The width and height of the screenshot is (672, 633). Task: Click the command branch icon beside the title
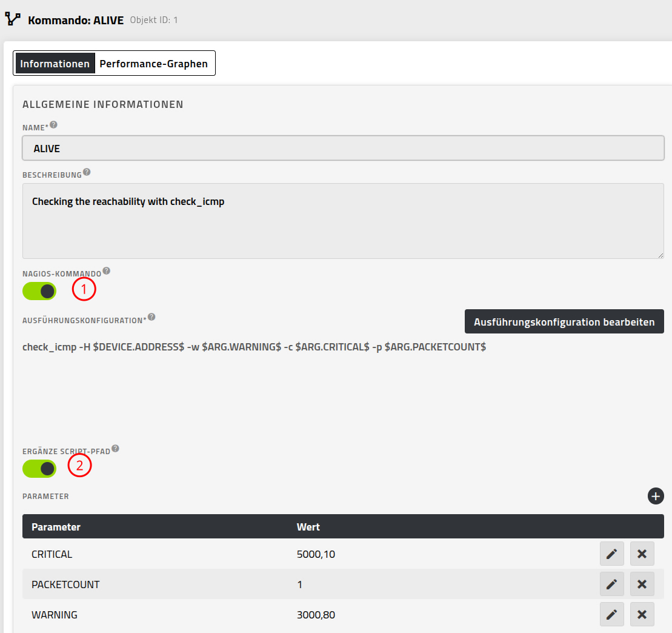click(13, 19)
